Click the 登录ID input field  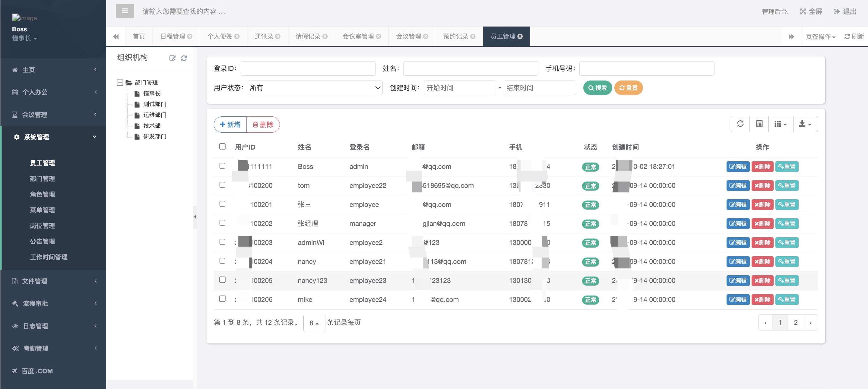point(308,68)
